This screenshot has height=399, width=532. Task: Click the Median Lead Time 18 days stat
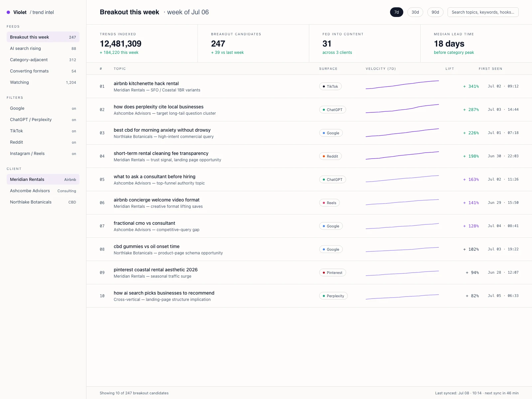pos(449,44)
